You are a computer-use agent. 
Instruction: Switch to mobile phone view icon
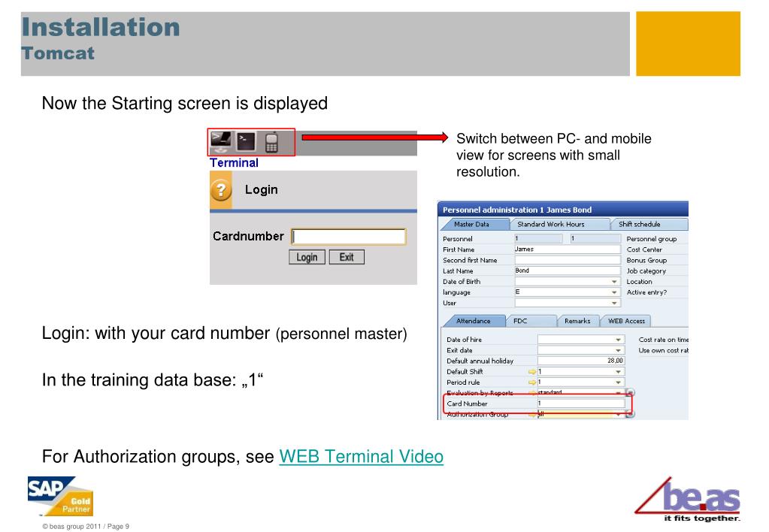271,142
